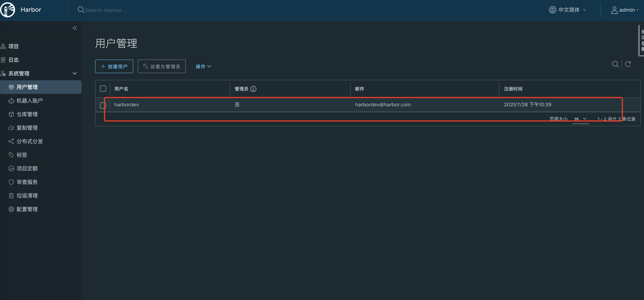
Task: Toggle the select-all checkbox in header
Action: coord(103,89)
